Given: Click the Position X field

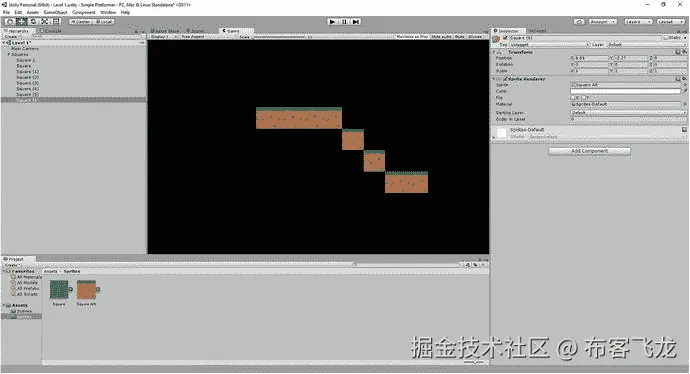Looking at the screenshot, I should point(591,58).
